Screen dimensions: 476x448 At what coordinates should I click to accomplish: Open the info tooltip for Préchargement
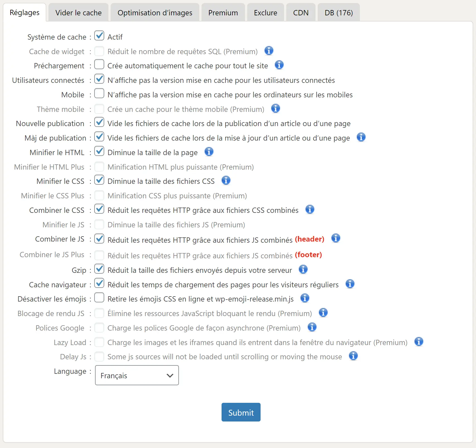click(280, 65)
